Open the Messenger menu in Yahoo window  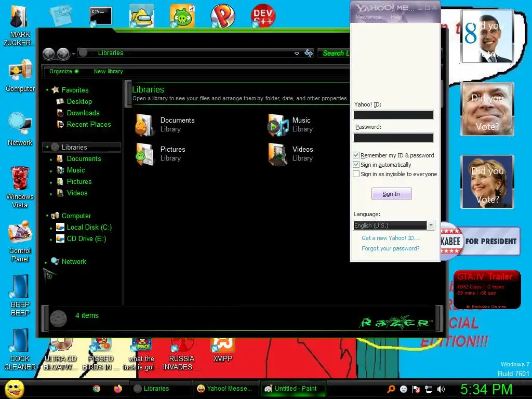point(368,17)
